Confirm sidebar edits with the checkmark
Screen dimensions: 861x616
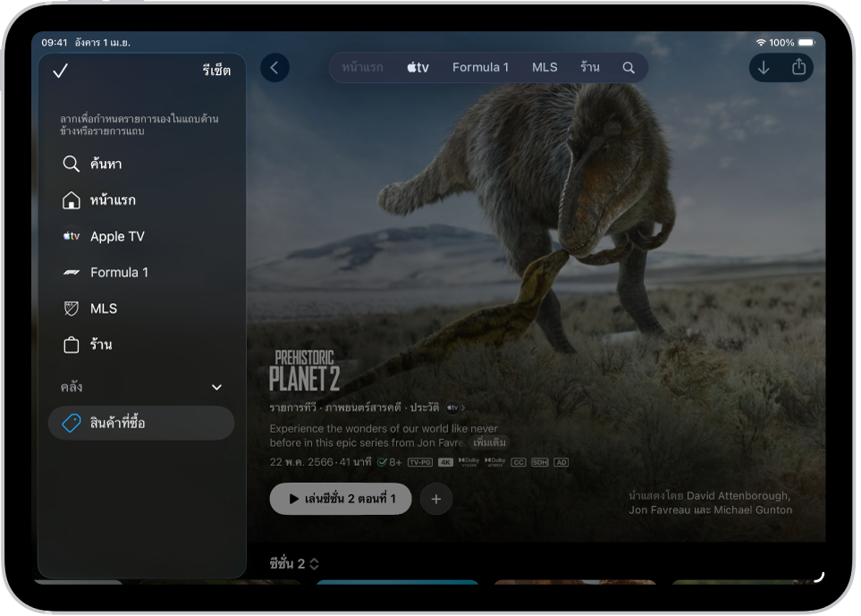pos(60,71)
